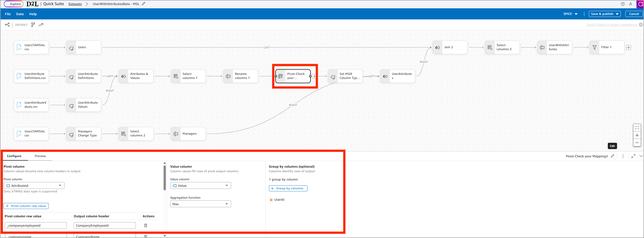Change the Max aggregation function dropdown
This screenshot has width=644, height=238.
click(200, 204)
